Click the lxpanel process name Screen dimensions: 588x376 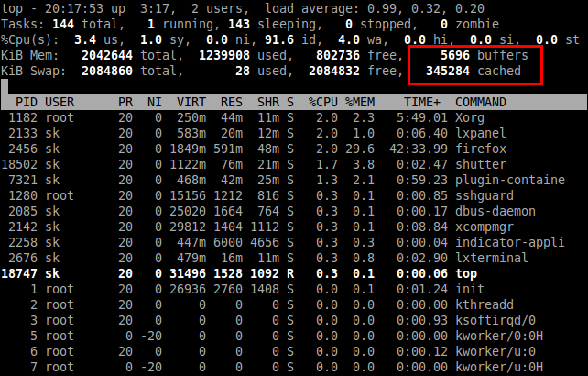tap(481, 133)
